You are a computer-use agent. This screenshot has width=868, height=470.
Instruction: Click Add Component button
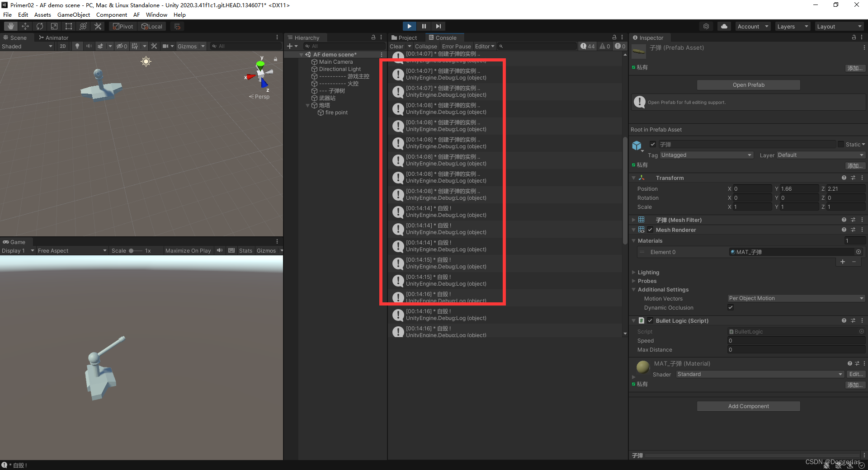[x=749, y=406]
